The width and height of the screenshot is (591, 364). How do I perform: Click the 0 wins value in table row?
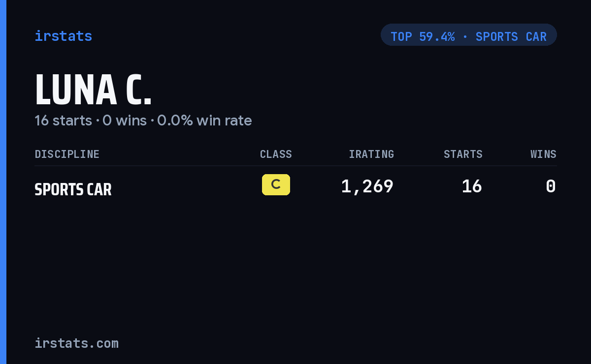[551, 186]
